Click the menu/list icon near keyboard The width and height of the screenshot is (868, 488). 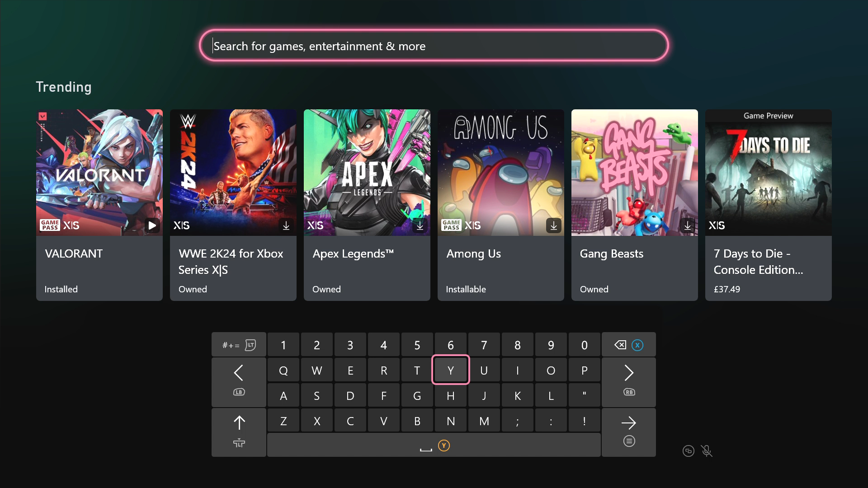point(628,441)
